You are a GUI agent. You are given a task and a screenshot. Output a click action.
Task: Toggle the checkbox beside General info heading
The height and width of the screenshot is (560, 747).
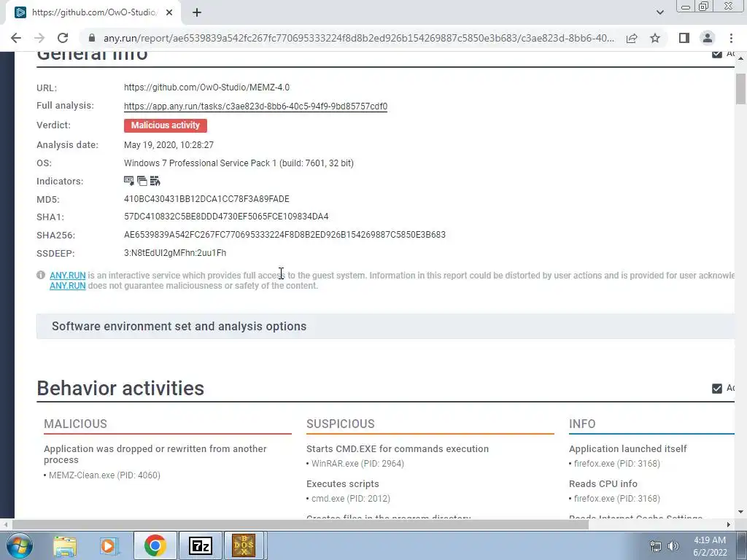point(717,54)
